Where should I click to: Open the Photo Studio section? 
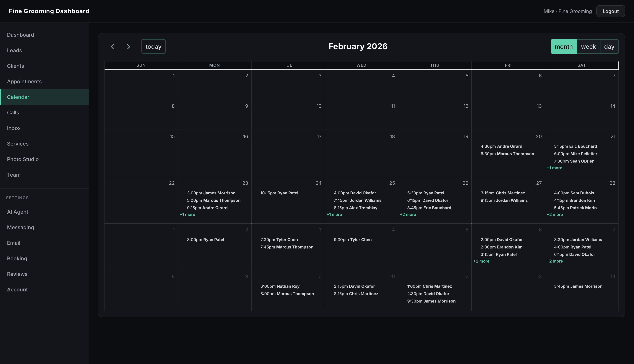click(x=23, y=159)
